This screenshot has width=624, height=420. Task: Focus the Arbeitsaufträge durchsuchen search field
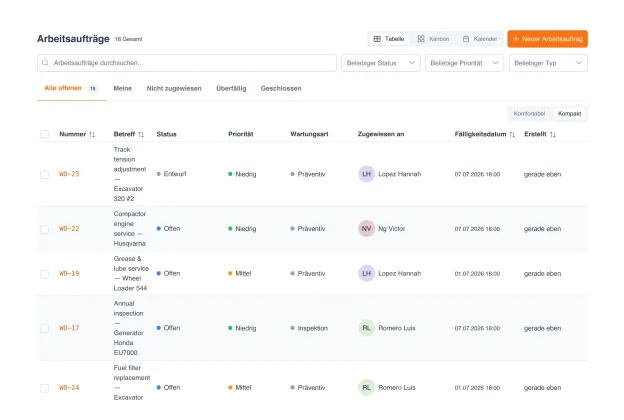187,63
